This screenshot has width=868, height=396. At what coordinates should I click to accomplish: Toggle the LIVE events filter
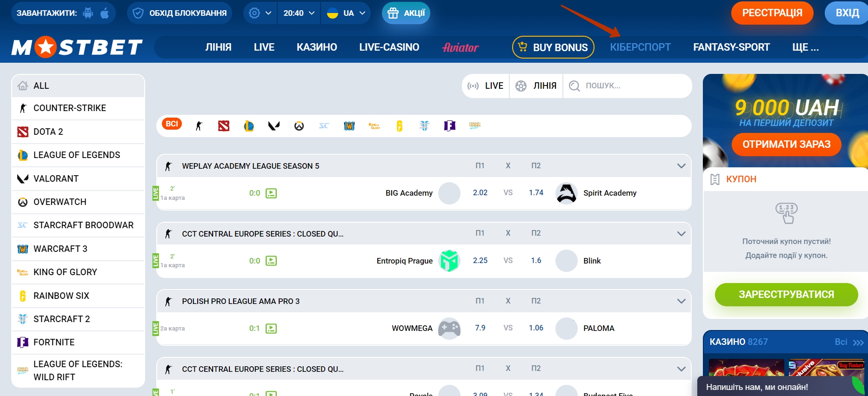(486, 86)
